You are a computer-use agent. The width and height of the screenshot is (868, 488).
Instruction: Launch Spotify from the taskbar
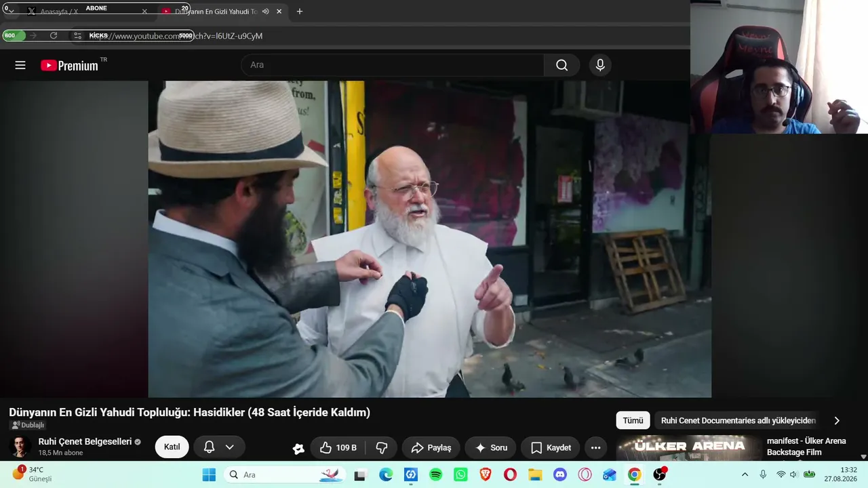coord(436,474)
